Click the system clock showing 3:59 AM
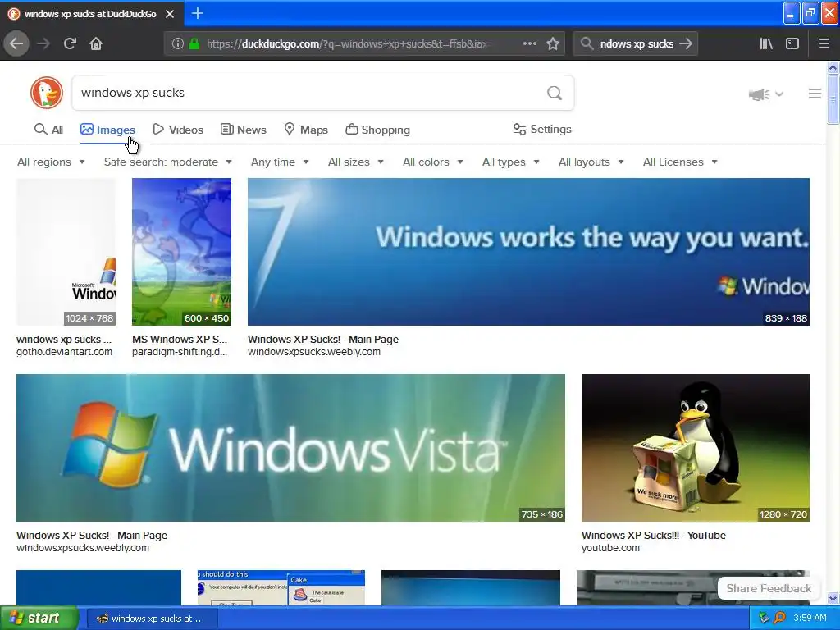The image size is (840, 630). (810, 618)
